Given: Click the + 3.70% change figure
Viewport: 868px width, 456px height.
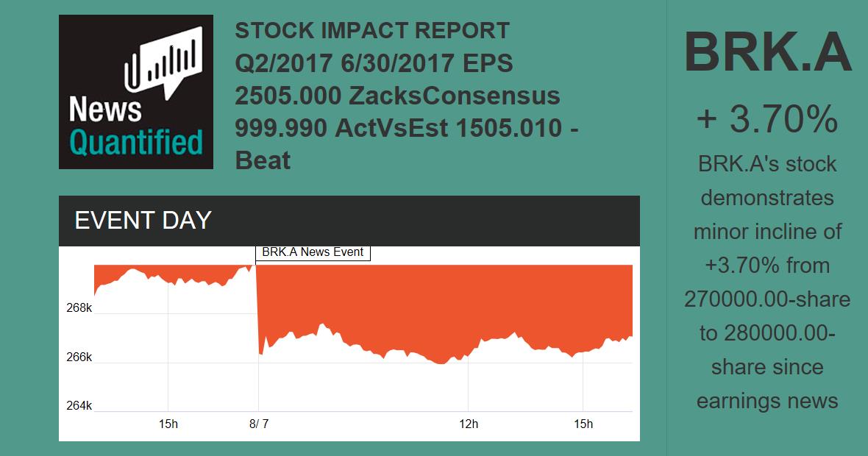Looking at the screenshot, I should (x=767, y=119).
